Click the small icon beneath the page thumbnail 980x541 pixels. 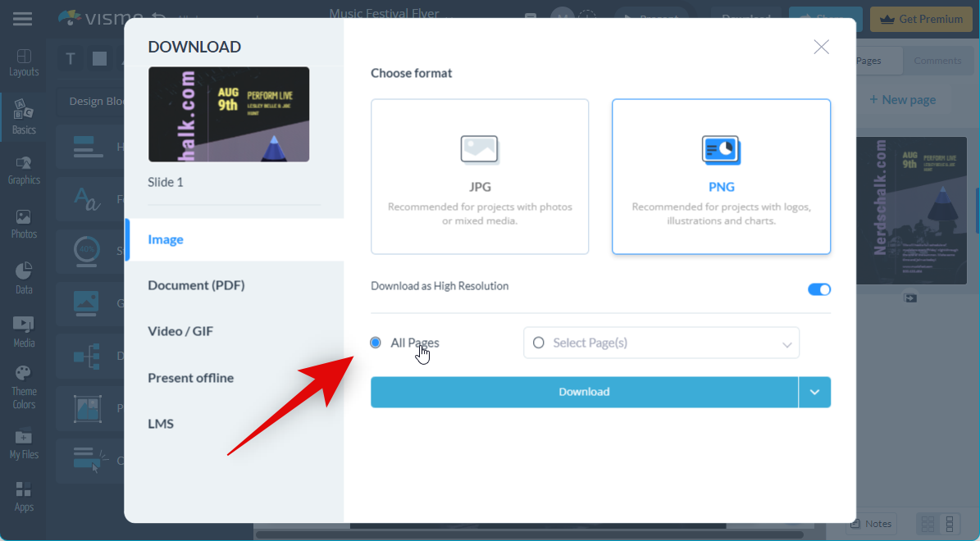pos(910,298)
